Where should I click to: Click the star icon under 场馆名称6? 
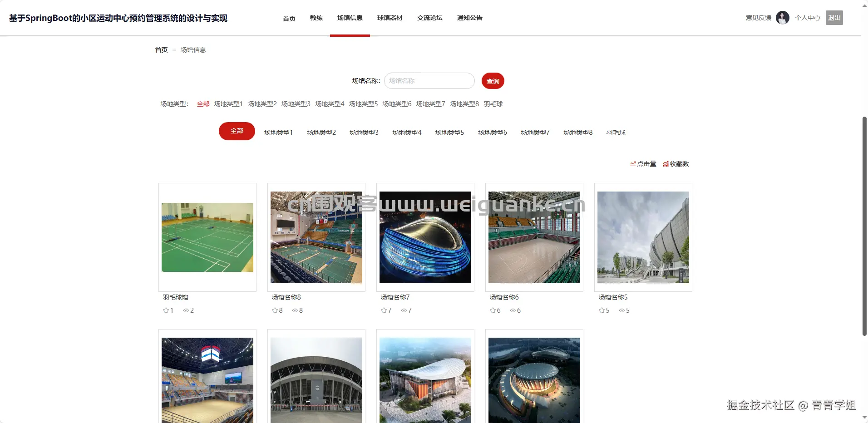[493, 310]
